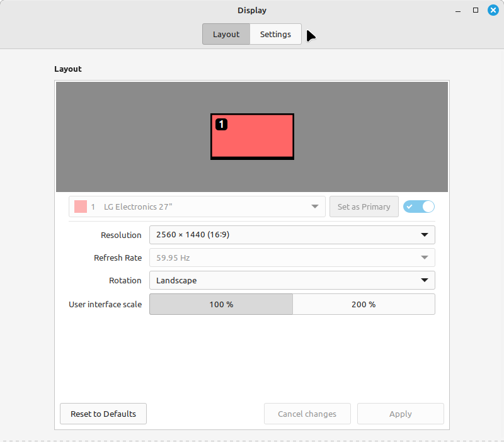Viewport: 504px width, 442px height.
Task: Switch to the Settings tab
Action: (x=275, y=34)
